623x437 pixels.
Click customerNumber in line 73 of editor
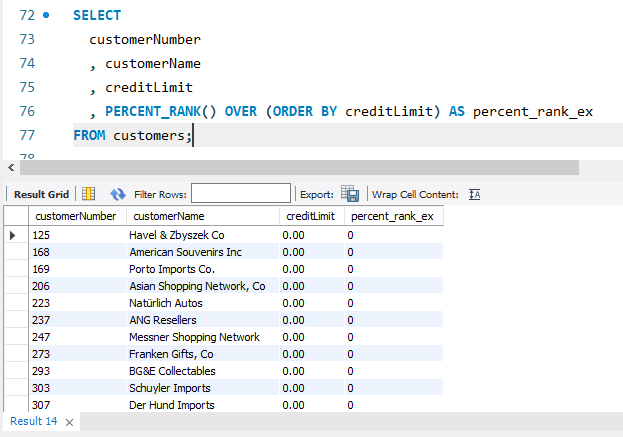click(x=145, y=39)
